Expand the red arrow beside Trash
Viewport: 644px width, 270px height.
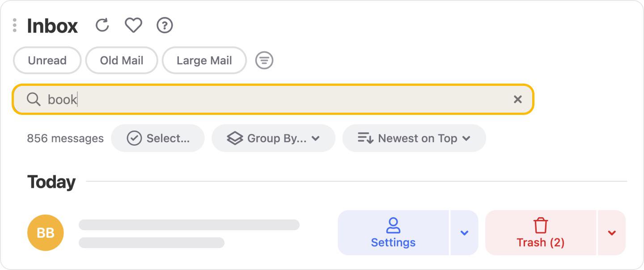click(x=612, y=233)
